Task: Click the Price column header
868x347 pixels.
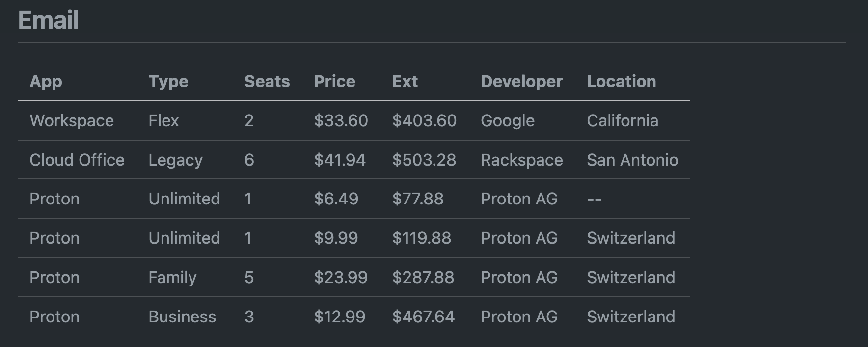Action: [334, 81]
